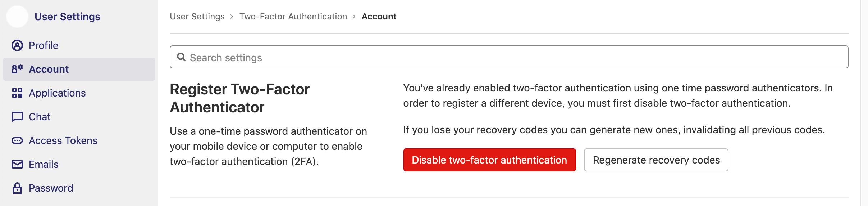Disable two-factor authentication
Viewport: 868px width, 206px height.
[x=489, y=160]
